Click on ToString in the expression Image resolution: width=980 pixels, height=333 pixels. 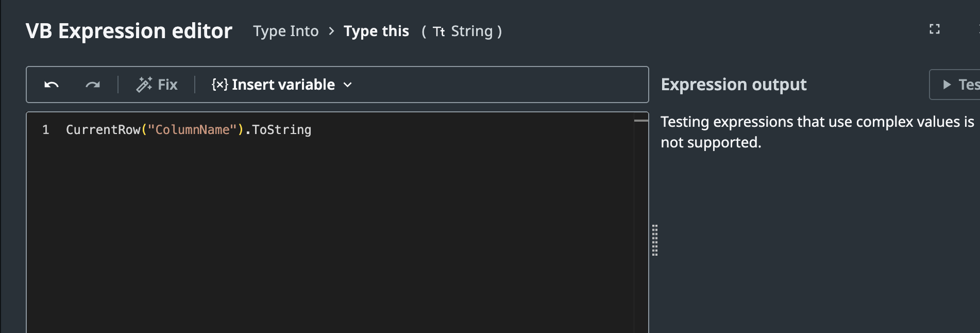click(281, 130)
